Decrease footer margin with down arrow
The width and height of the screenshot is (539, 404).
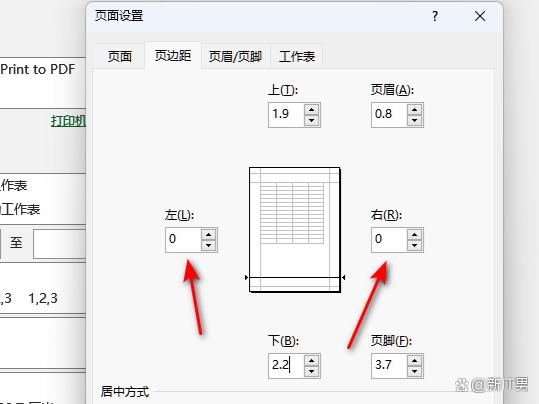415,371
